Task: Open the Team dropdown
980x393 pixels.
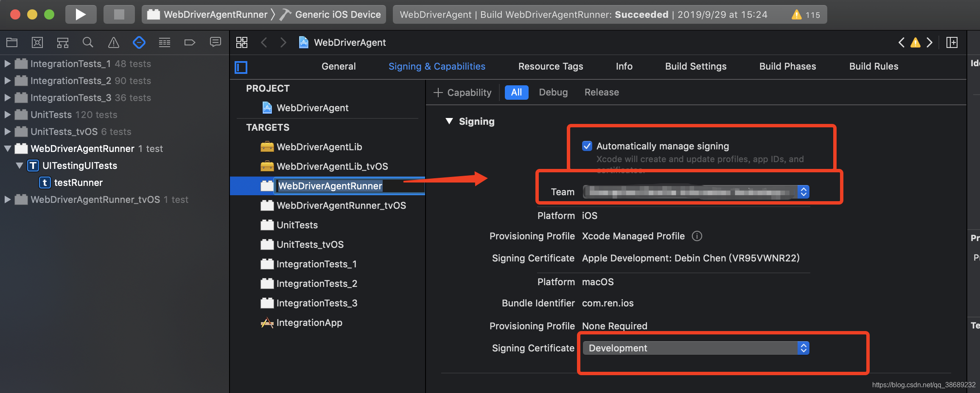Action: click(x=696, y=192)
